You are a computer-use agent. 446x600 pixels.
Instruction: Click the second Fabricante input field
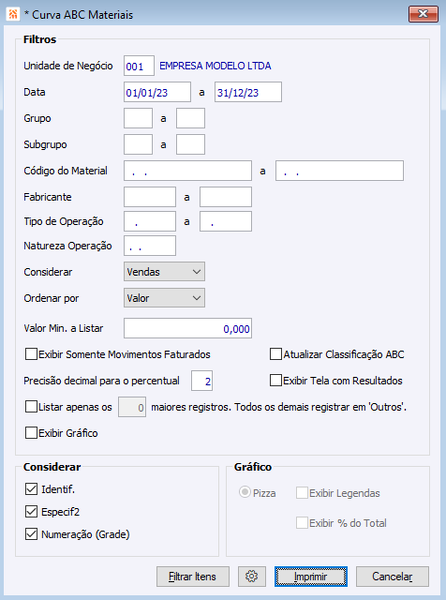[x=226, y=197]
